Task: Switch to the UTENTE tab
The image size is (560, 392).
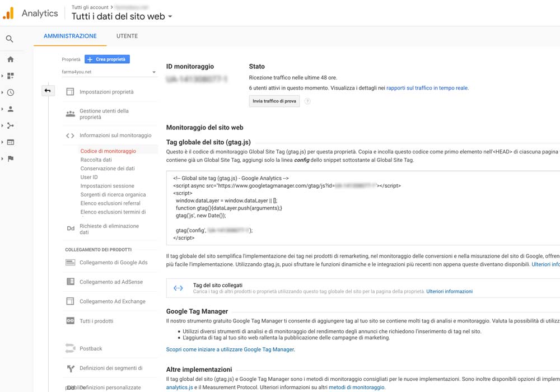Action: (127, 36)
